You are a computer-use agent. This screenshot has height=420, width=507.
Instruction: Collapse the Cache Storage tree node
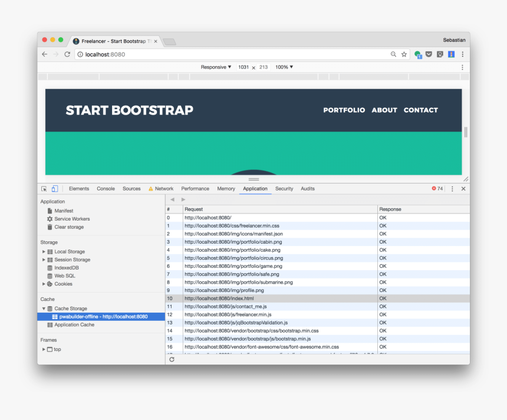point(44,309)
